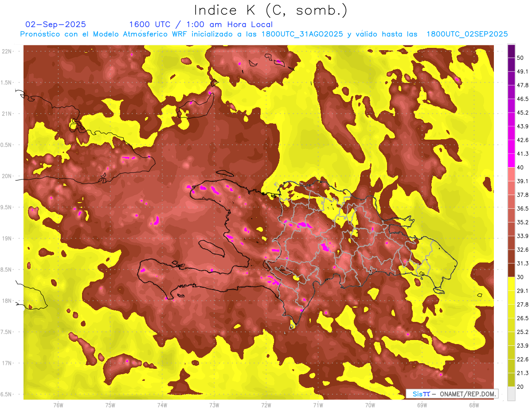Click the latitude axis label "20N"

pyautogui.click(x=7, y=176)
